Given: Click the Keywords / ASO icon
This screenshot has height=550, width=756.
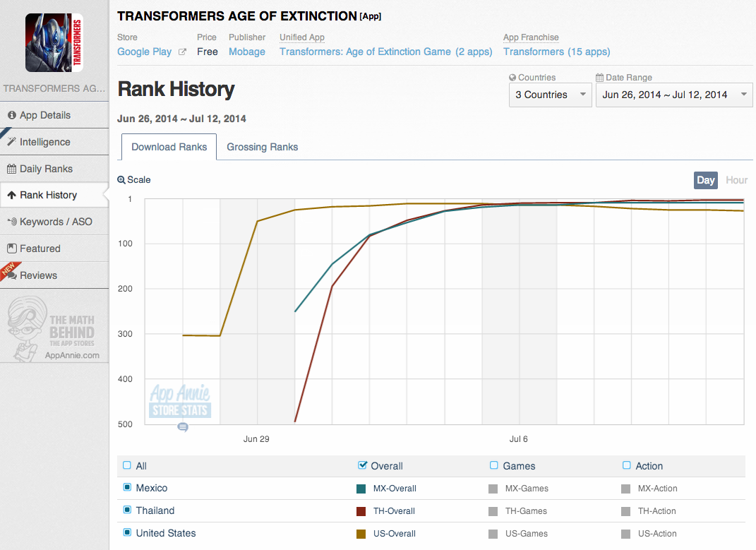Looking at the screenshot, I should (11, 222).
